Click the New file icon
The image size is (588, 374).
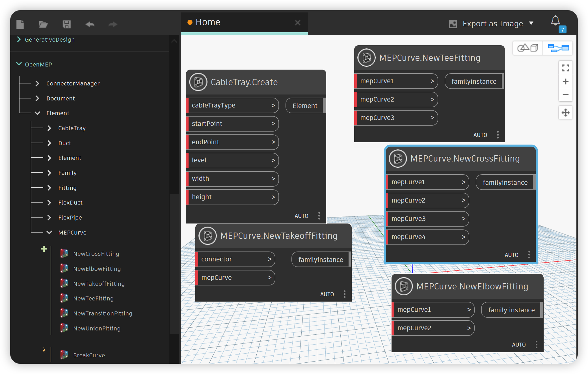[x=20, y=24]
